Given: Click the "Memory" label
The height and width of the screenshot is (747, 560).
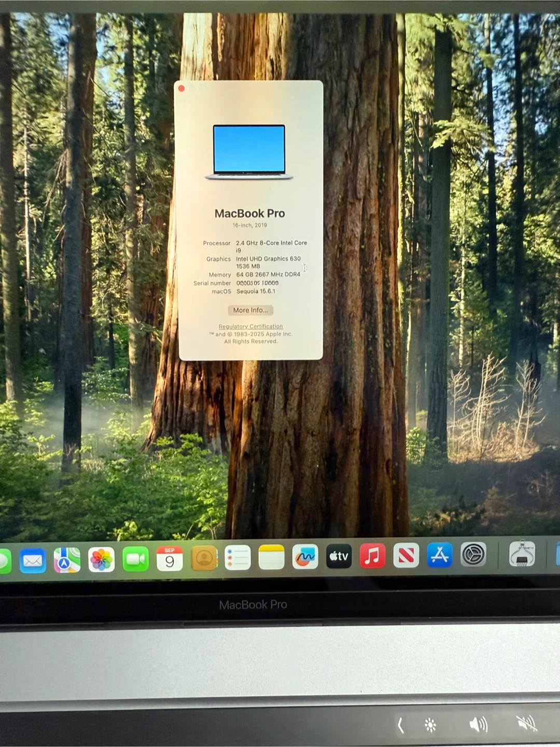Looking at the screenshot, I should [220, 275].
